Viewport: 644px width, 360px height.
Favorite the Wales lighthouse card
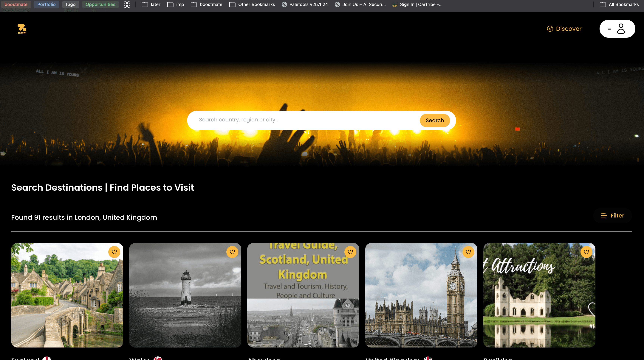click(x=232, y=252)
